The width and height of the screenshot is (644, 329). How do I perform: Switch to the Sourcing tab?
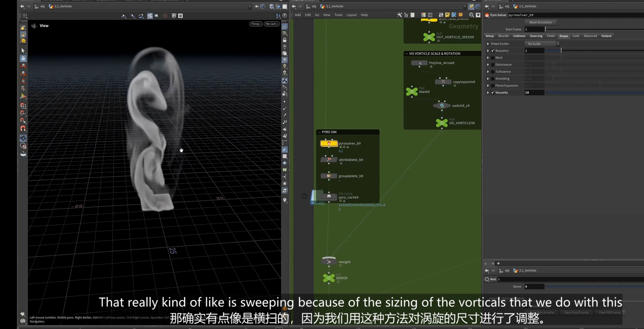click(x=536, y=36)
